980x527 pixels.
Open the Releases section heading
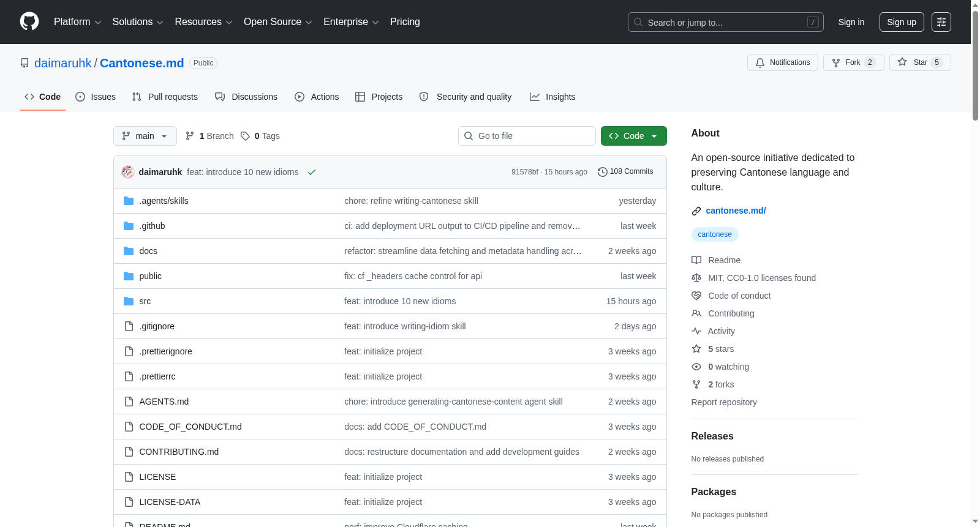click(712, 436)
